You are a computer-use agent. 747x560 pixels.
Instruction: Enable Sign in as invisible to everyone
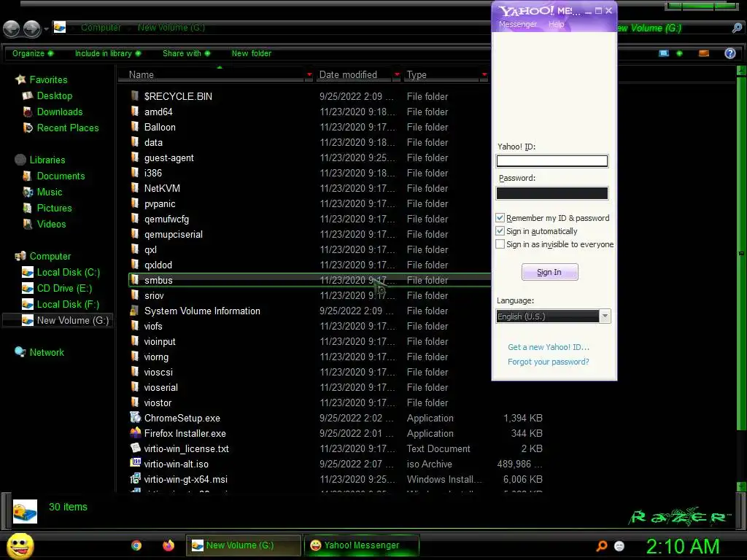point(500,244)
